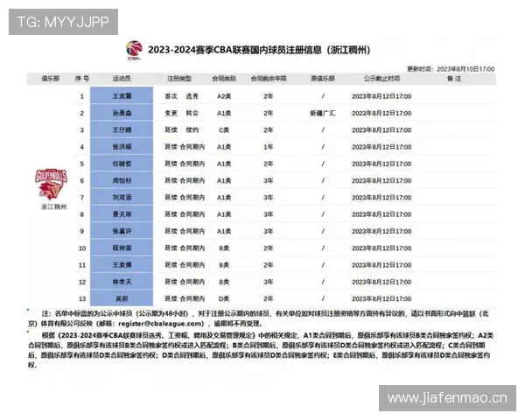The image size is (525, 420).
Task: Click the deadline date in row 13
Action: [x=381, y=298]
